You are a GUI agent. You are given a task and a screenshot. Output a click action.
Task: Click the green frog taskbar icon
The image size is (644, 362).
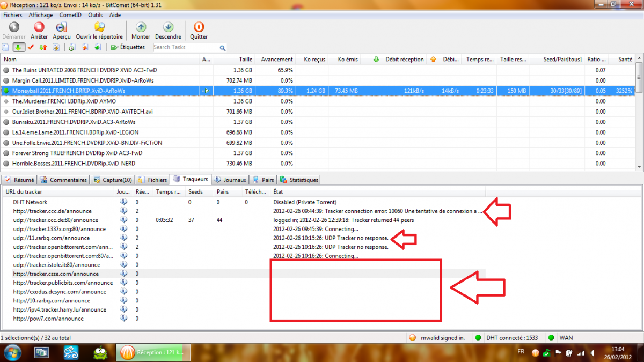coord(100,353)
